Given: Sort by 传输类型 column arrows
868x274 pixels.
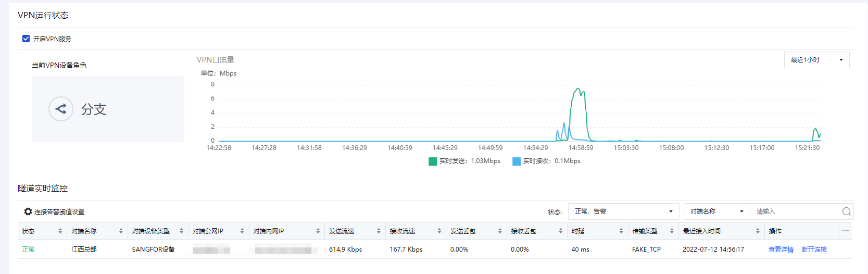Looking at the screenshot, I should tap(672, 231).
